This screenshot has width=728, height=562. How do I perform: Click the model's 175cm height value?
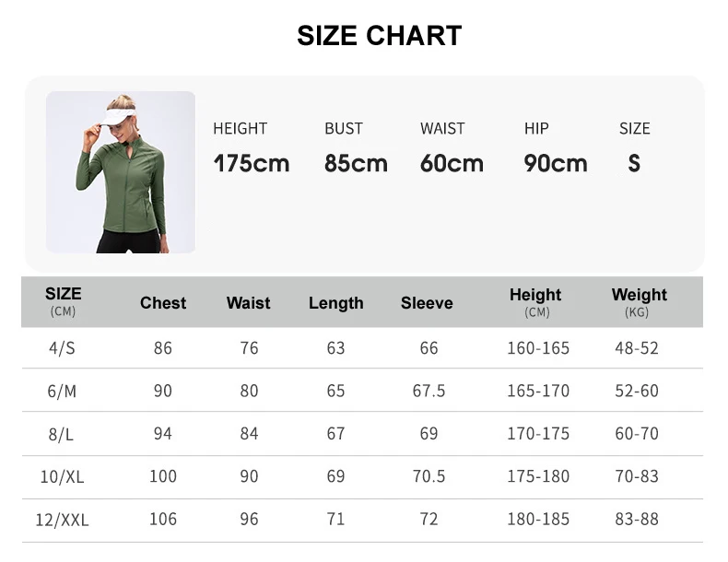pyautogui.click(x=252, y=164)
